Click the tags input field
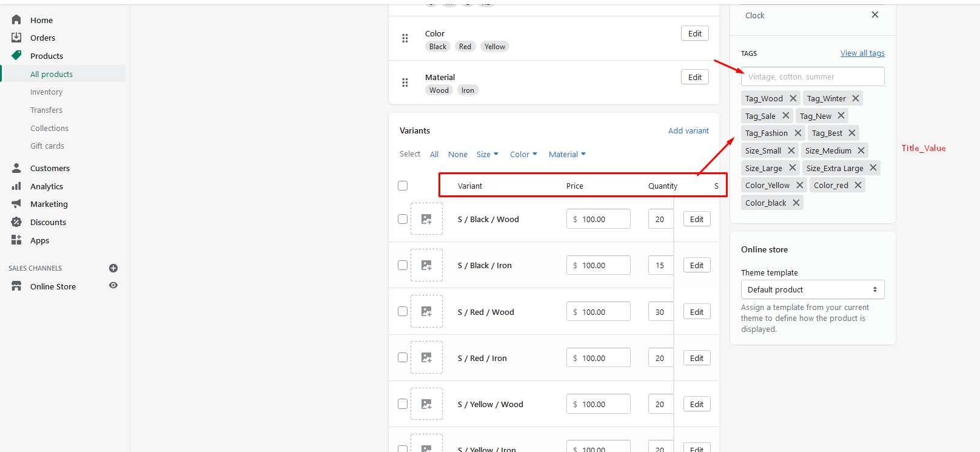The height and width of the screenshot is (452, 980). (x=813, y=76)
